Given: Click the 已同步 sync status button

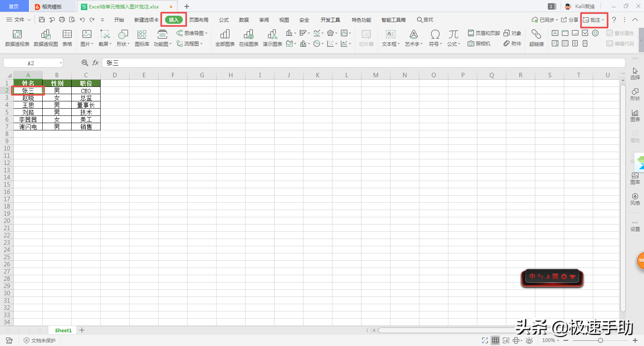Looking at the screenshot, I should 545,20.
